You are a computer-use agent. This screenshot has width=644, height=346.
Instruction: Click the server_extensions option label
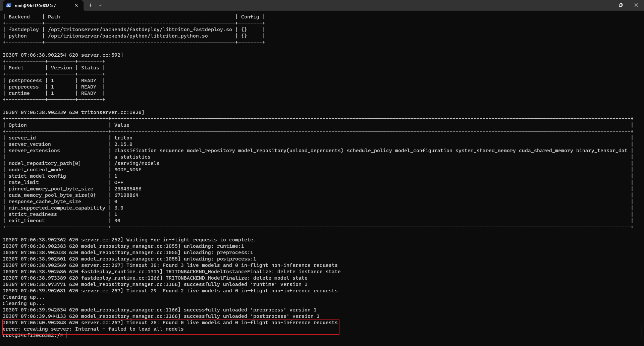(x=34, y=151)
